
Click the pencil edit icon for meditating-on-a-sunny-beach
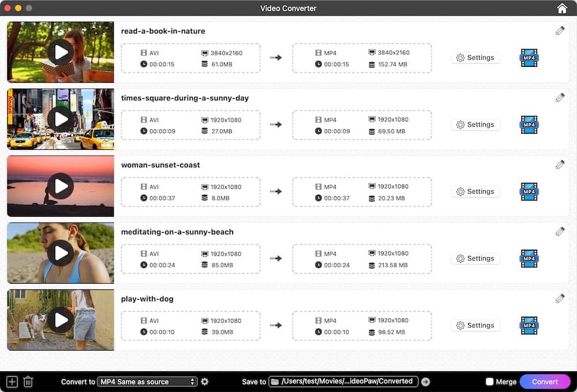coord(559,231)
